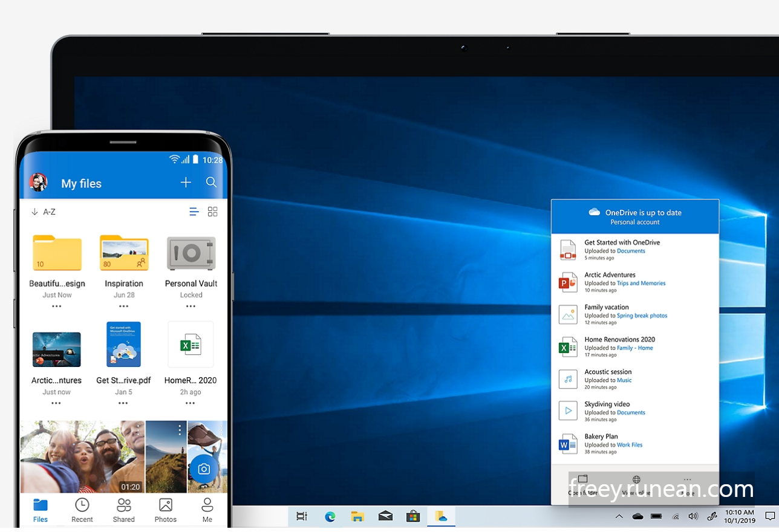This screenshot has width=779, height=532.
Task: Reverse the A-Z sort direction arrow
Action: pyautogui.click(x=34, y=212)
